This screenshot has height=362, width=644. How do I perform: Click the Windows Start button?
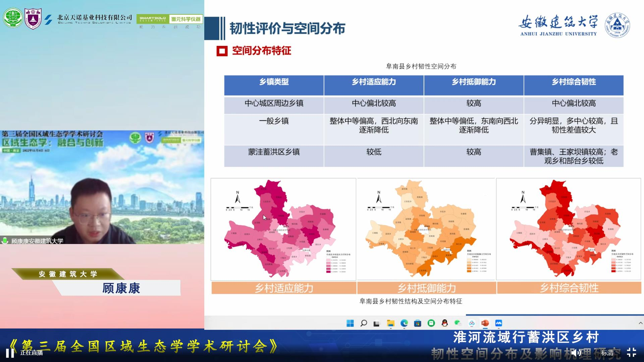pyautogui.click(x=350, y=323)
